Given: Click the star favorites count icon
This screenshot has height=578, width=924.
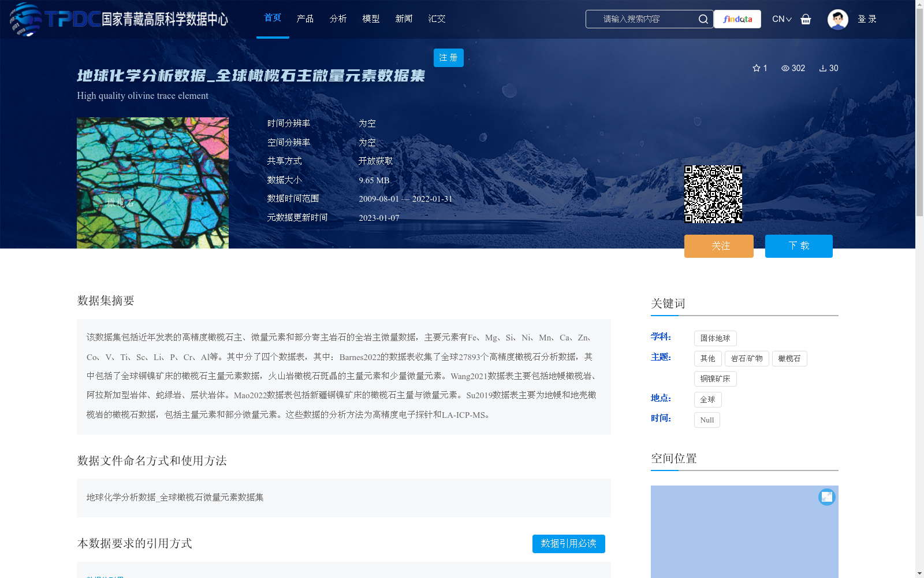Looking at the screenshot, I should (x=757, y=68).
